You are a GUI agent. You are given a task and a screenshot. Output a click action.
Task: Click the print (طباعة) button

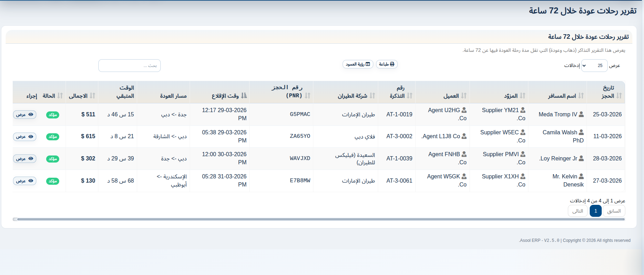tap(387, 64)
